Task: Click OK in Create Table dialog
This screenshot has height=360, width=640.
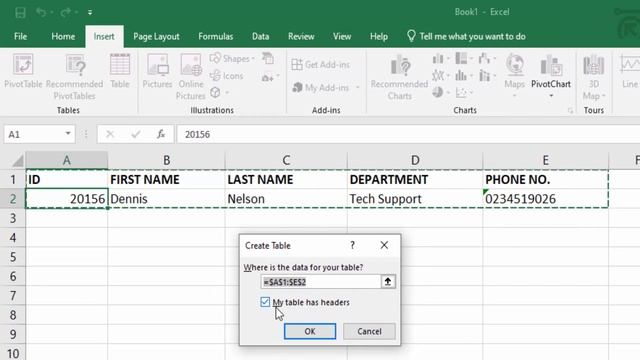Action: [310, 331]
